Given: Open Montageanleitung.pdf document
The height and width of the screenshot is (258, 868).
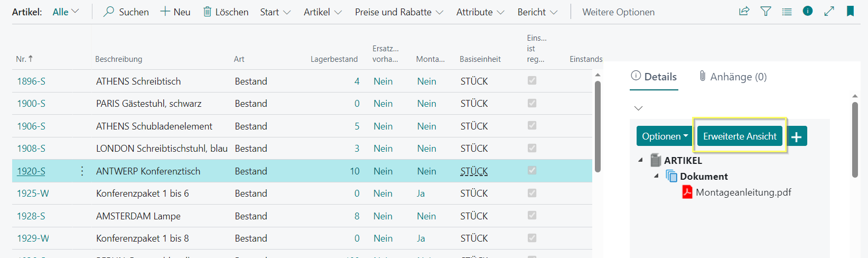Looking at the screenshot, I should coord(743,192).
